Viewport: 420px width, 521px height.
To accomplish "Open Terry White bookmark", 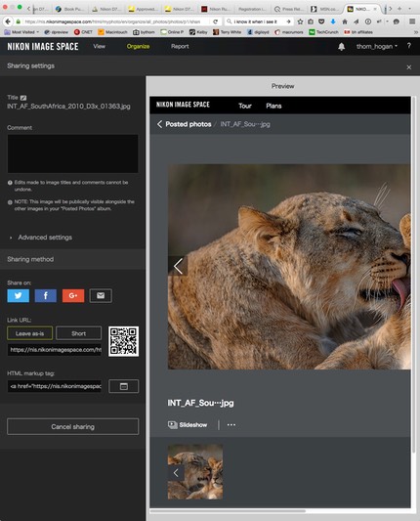I will coord(228,32).
